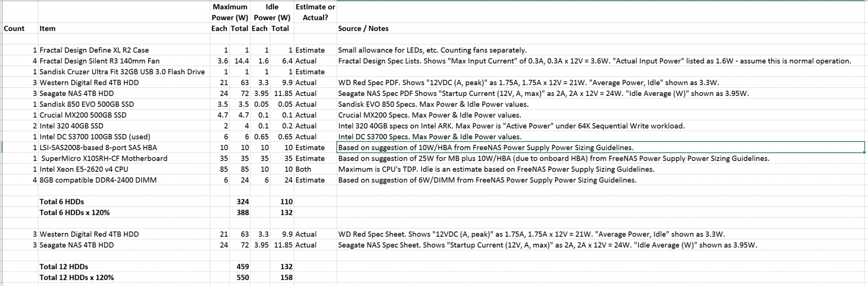
Task: Click "Estimate" in the DDR4-2400 DIMM row
Action: [x=310, y=181]
